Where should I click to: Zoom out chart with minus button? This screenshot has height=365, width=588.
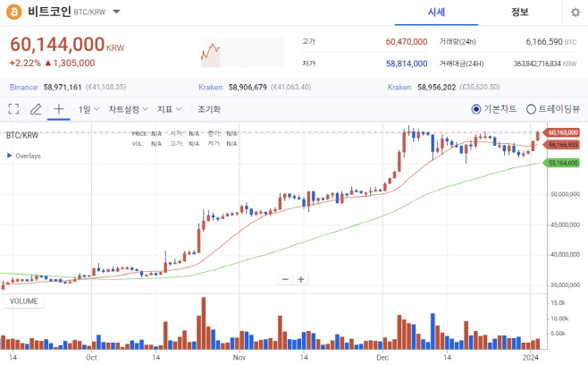coord(285,279)
